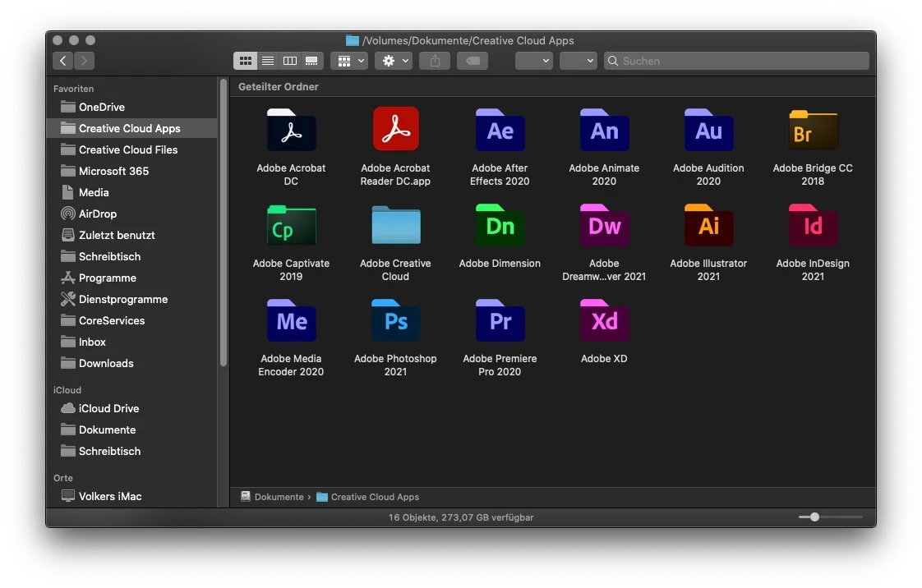The width and height of the screenshot is (922, 588).
Task: Open Media in the sidebar
Action: 131,192
